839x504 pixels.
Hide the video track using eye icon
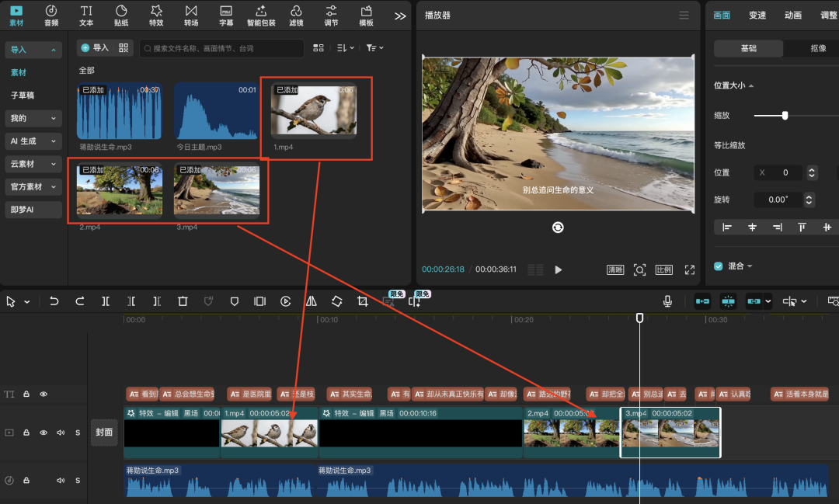coord(44,433)
